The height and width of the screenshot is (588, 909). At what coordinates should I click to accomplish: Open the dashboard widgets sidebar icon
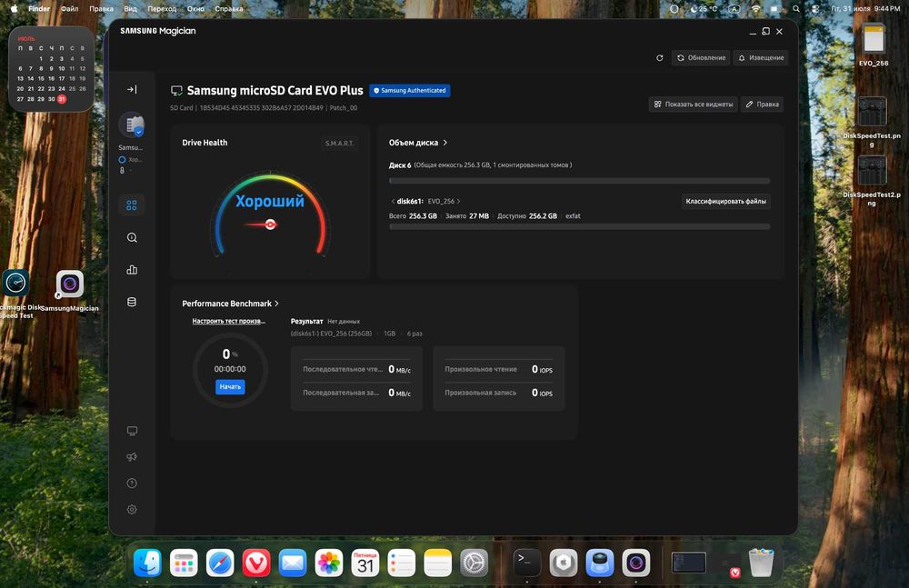132,205
